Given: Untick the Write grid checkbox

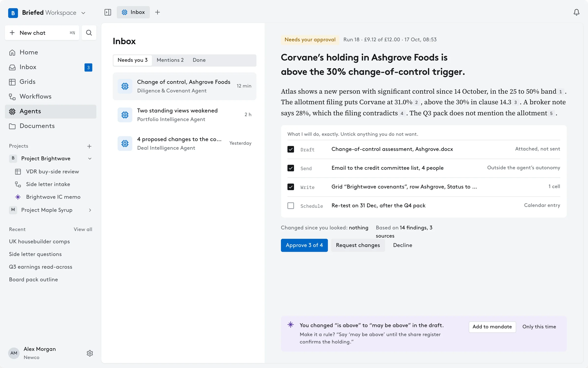Looking at the screenshot, I should coord(291,187).
